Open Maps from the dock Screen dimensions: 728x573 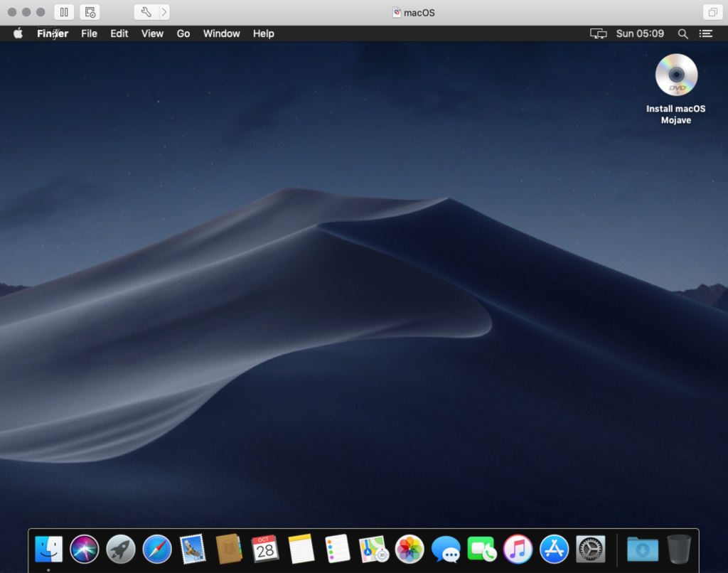pos(373,549)
